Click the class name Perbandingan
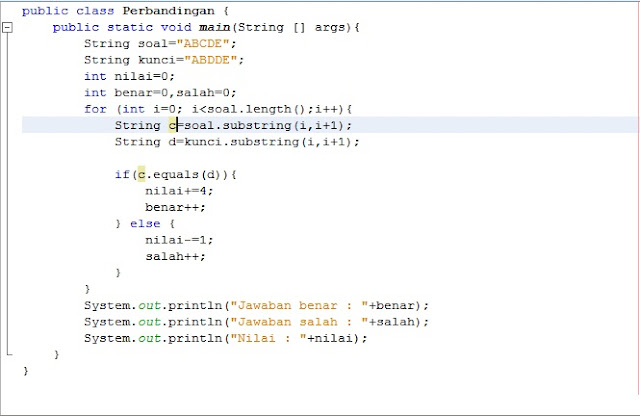 [169, 11]
